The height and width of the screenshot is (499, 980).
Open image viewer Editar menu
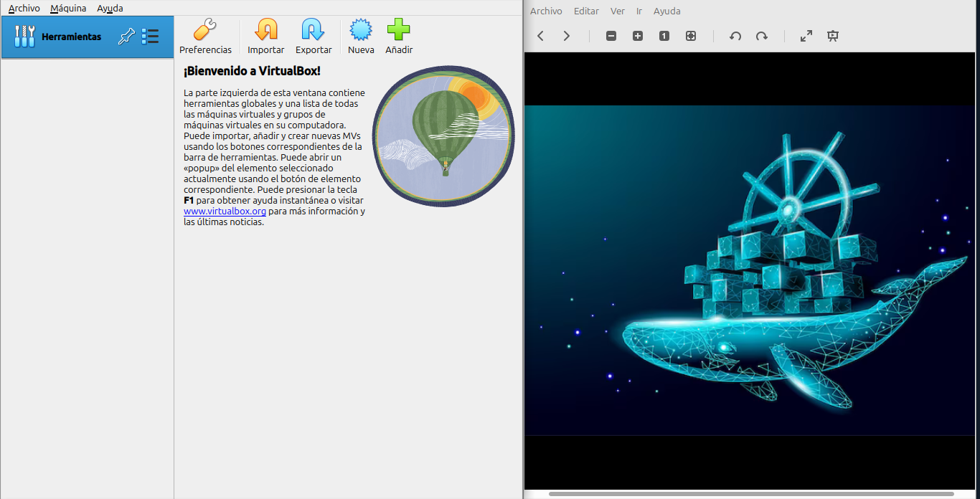586,11
